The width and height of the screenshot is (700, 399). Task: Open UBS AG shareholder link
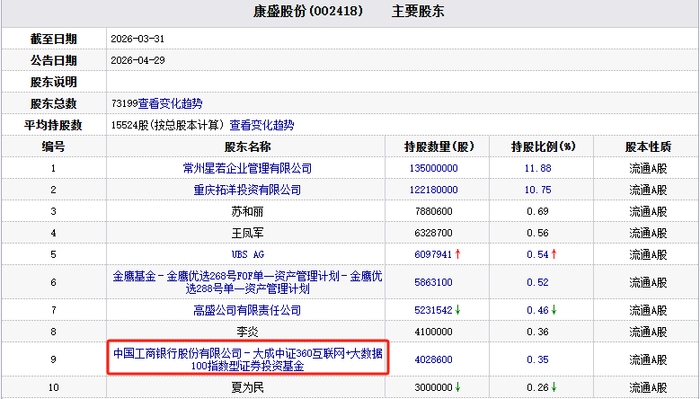click(x=248, y=254)
